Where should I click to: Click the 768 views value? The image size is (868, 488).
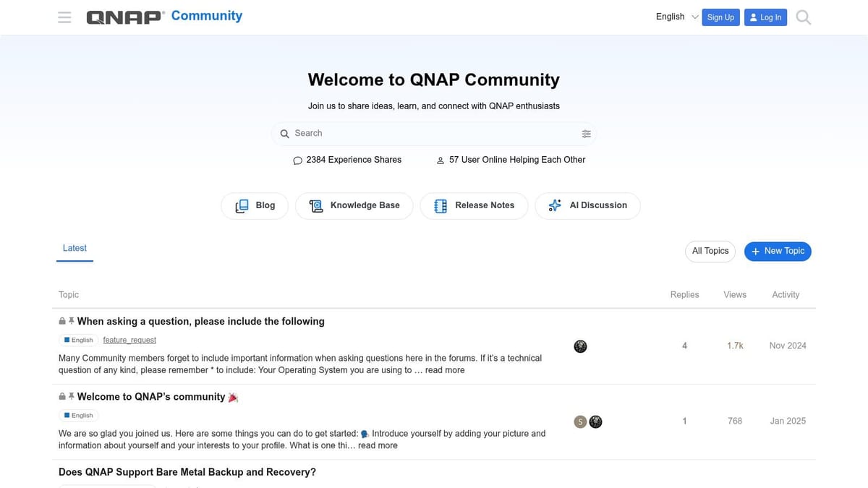tap(735, 421)
